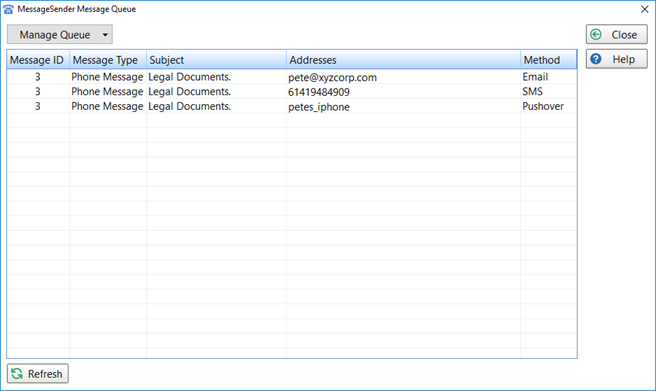Click Message ID 3 in SMS row
Viewport: 656px width, 391px height.
(x=38, y=92)
